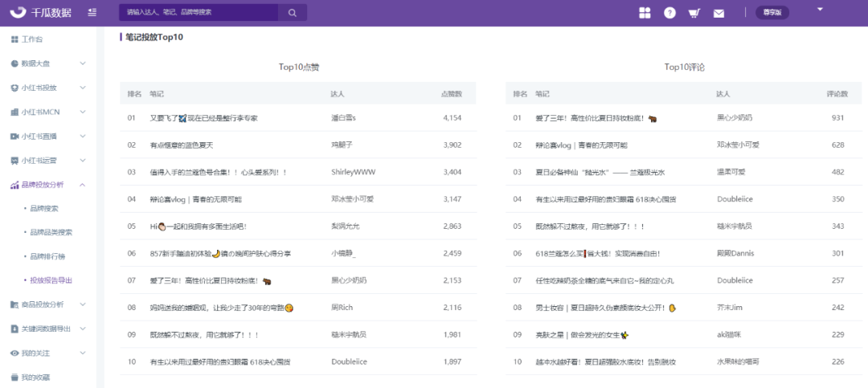Click the 点赞数 column header
The image size is (868, 388).
[451, 93]
